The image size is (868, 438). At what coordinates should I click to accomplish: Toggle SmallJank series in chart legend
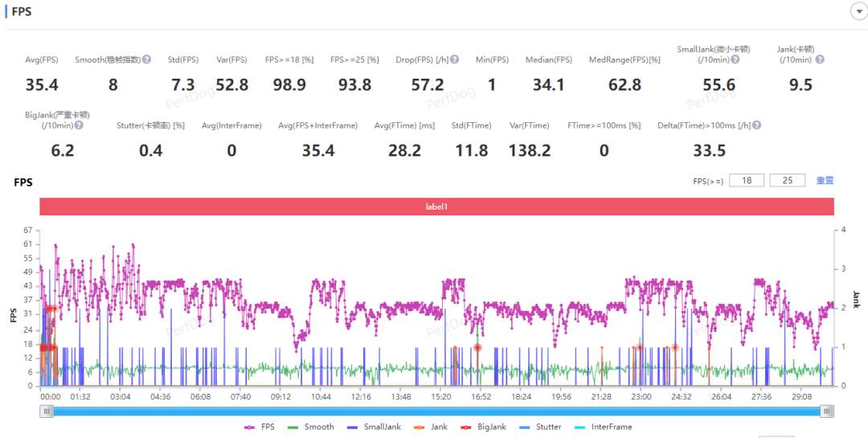(x=375, y=427)
